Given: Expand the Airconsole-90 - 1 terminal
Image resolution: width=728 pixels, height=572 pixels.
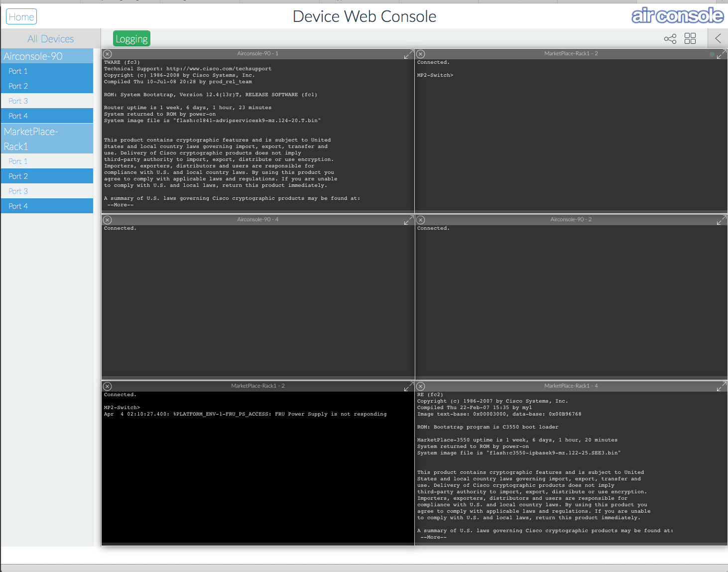Looking at the screenshot, I should (409, 54).
